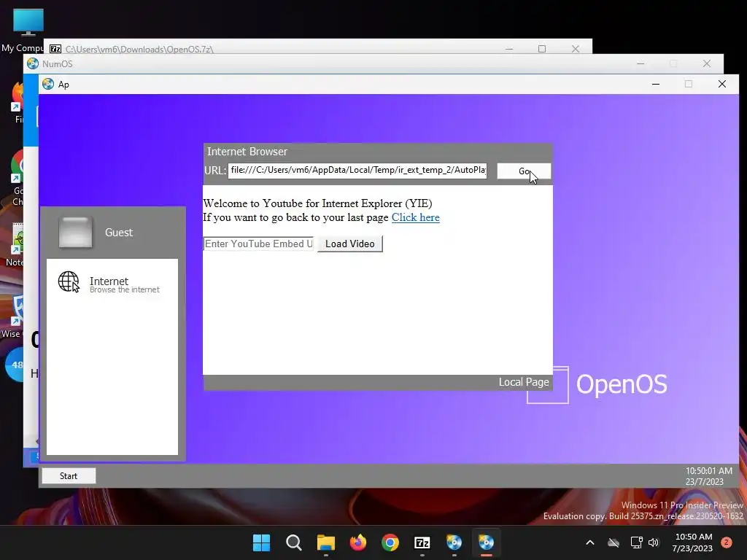Click the Guest user avatar

[75, 233]
